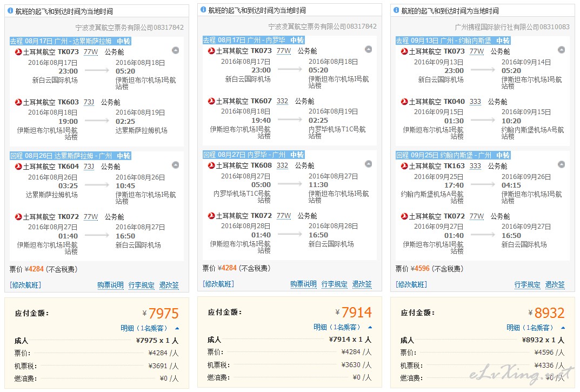Screen dimensions: 580x392
Task: Click flight number TK163
Action: click(x=454, y=166)
